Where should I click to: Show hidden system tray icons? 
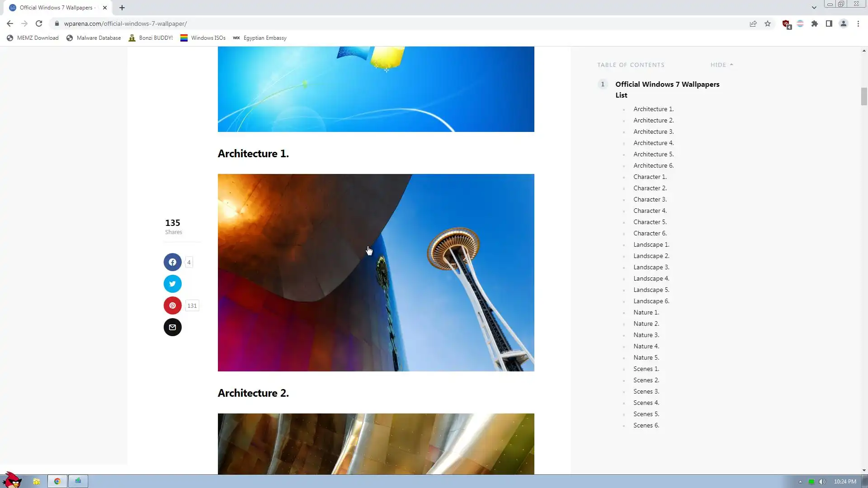tap(800, 482)
